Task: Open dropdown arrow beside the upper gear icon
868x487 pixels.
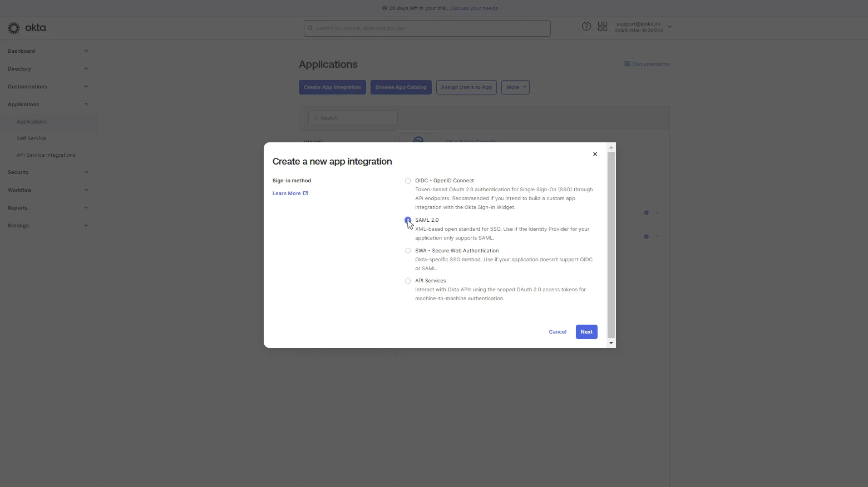Action: pyautogui.click(x=657, y=212)
